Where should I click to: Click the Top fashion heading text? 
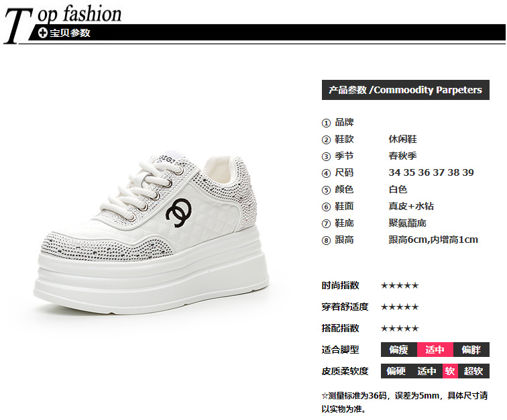click(x=63, y=23)
